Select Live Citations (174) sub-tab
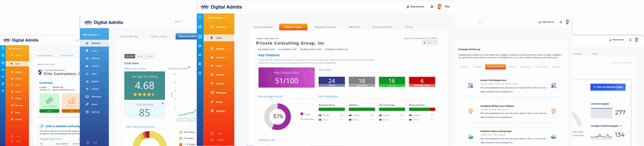This screenshot has width=644, height=146. [x=287, y=49]
